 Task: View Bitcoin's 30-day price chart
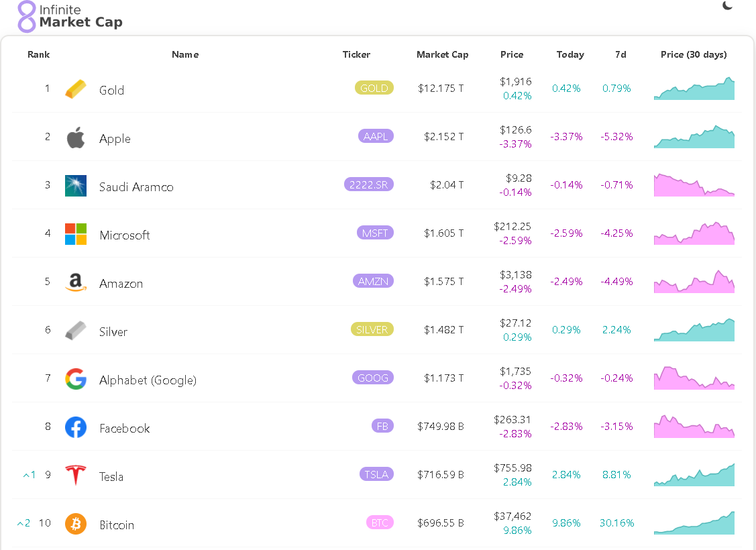click(694, 522)
